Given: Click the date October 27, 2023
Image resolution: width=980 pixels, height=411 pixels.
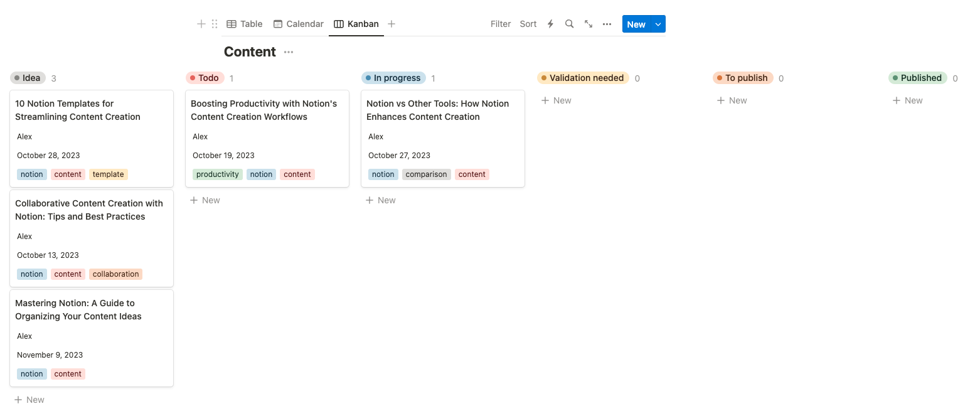Looking at the screenshot, I should pyautogui.click(x=399, y=156).
